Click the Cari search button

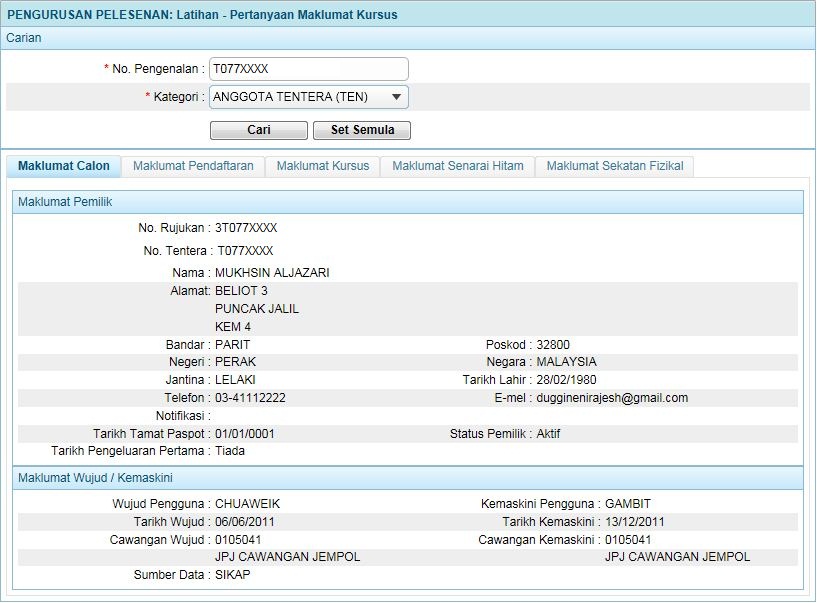(x=258, y=130)
